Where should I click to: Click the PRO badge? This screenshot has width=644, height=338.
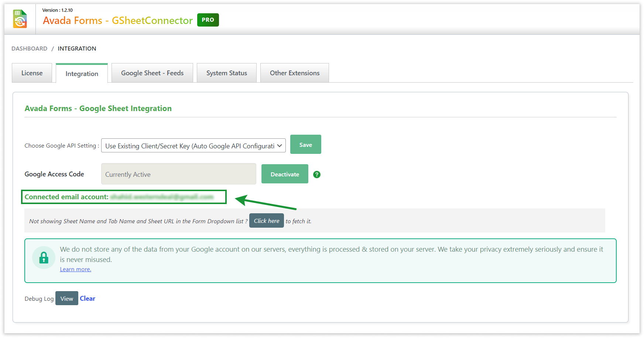(208, 20)
